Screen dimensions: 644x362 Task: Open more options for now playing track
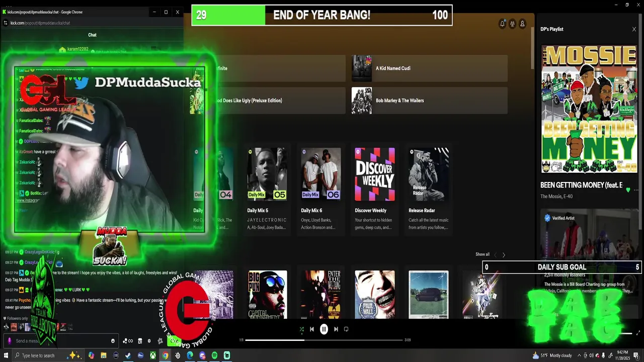coord(636,190)
